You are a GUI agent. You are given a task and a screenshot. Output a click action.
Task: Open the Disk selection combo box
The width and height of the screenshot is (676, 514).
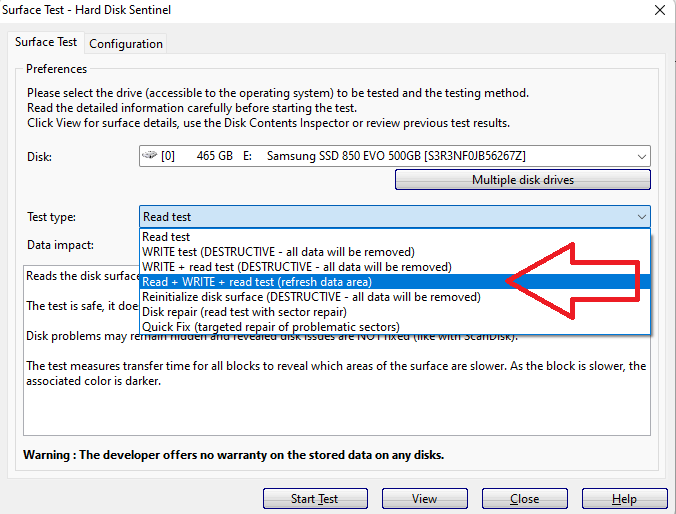pyautogui.click(x=394, y=156)
